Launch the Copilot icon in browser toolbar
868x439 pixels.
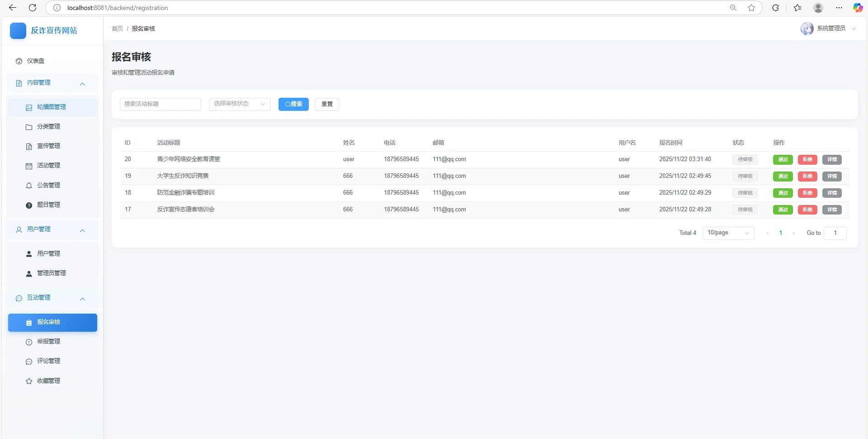click(x=858, y=8)
